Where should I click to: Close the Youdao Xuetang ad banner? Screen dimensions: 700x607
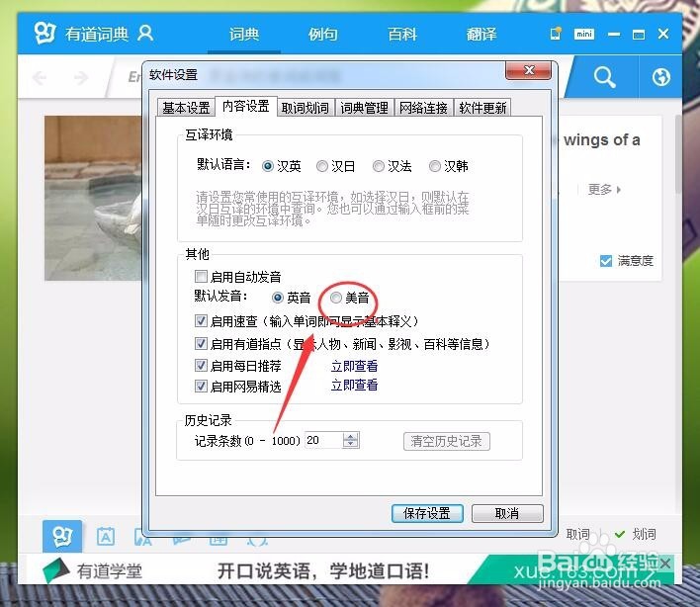665,564
